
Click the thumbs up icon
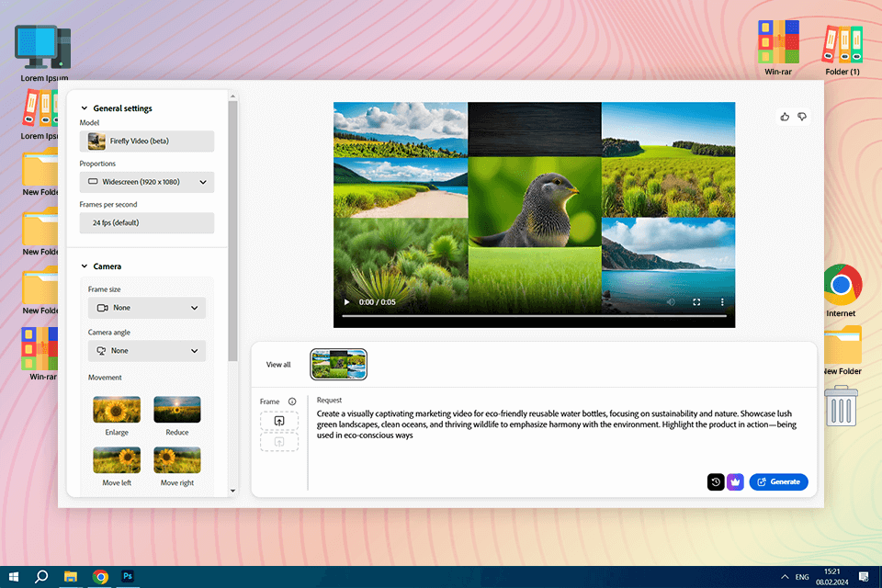point(785,117)
